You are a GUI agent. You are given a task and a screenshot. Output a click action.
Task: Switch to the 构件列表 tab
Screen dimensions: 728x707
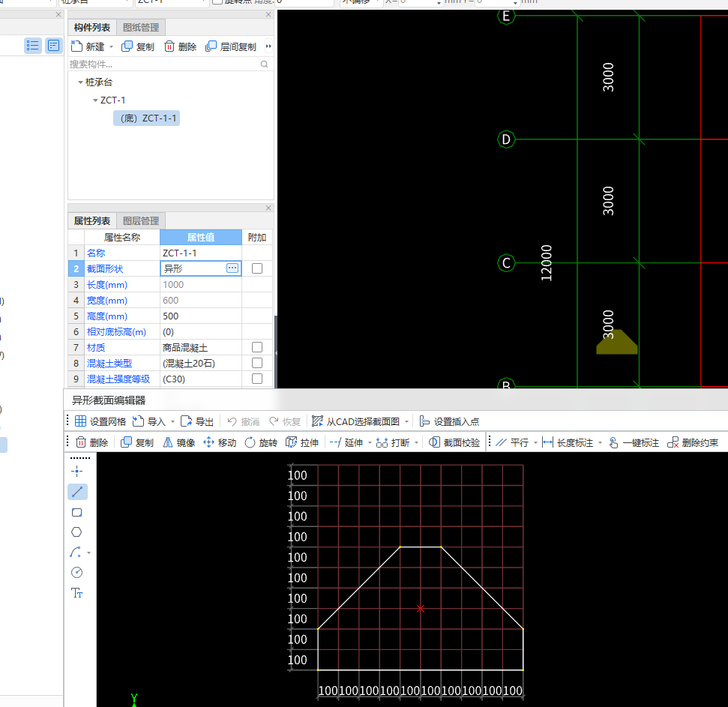pyautogui.click(x=92, y=28)
